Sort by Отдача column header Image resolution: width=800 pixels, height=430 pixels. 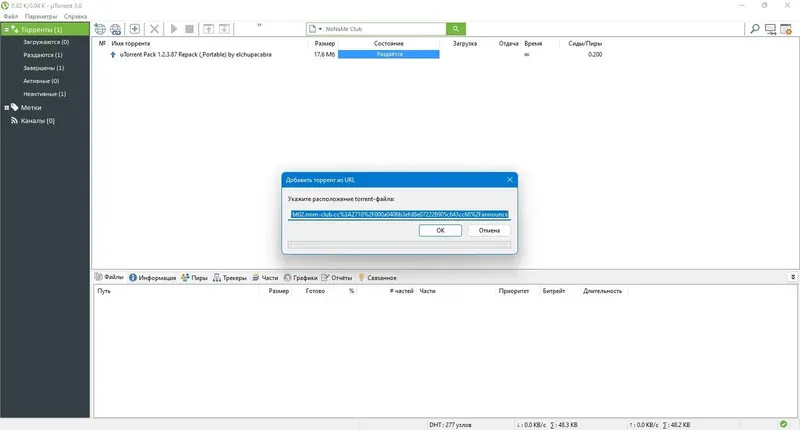(x=508, y=43)
